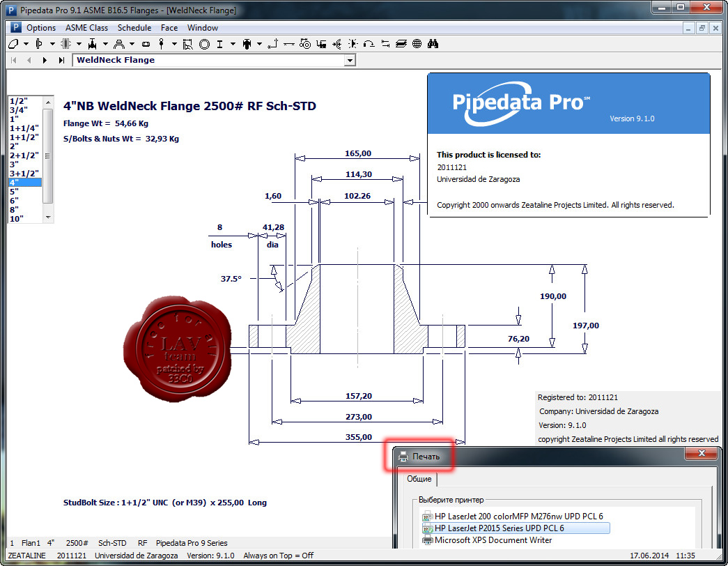Expand the solid arrow tool dropdown
Screen dimensions: 728x566
tap(259, 44)
